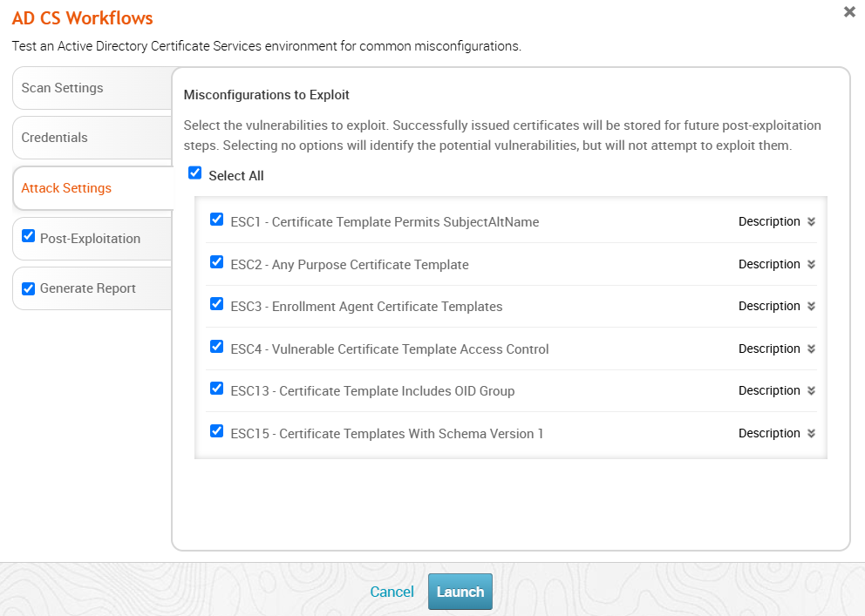
Task: Toggle ESC3 Enrollment Agent checkbox
Action: [x=217, y=305]
